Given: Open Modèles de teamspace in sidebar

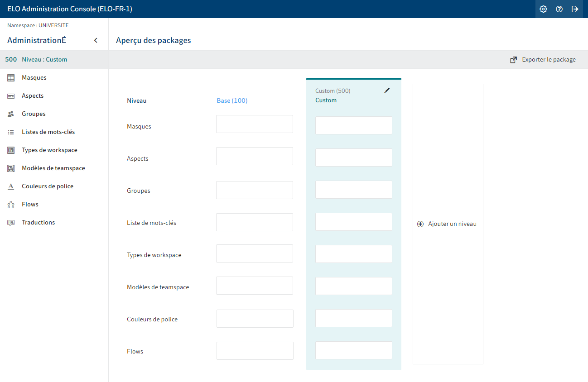Looking at the screenshot, I should (x=54, y=168).
